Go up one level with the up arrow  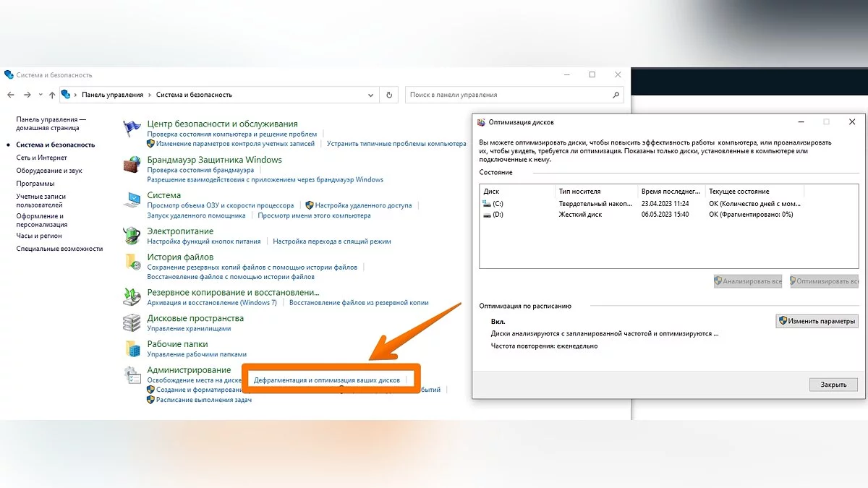pyautogui.click(x=52, y=95)
